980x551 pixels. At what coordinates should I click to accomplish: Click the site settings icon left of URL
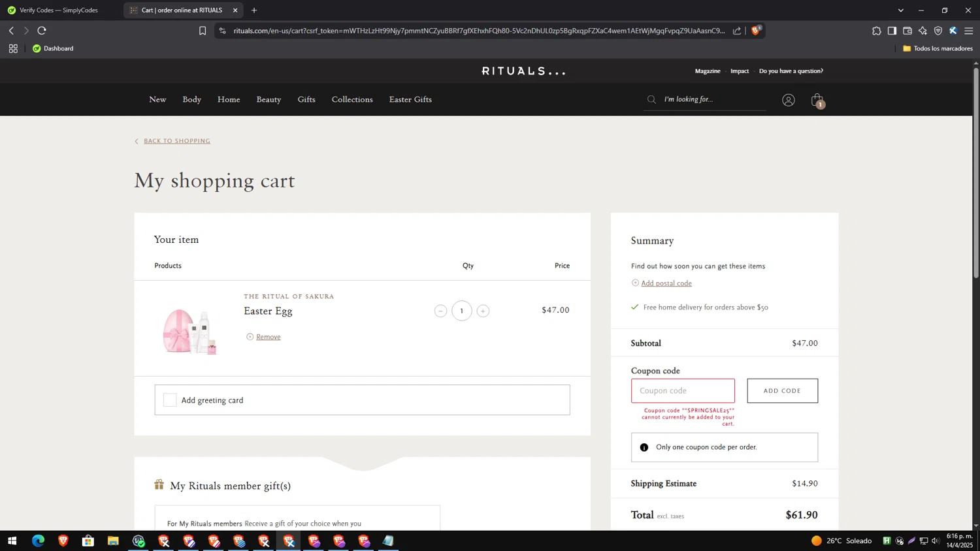pyautogui.click(x=222, y=31)
